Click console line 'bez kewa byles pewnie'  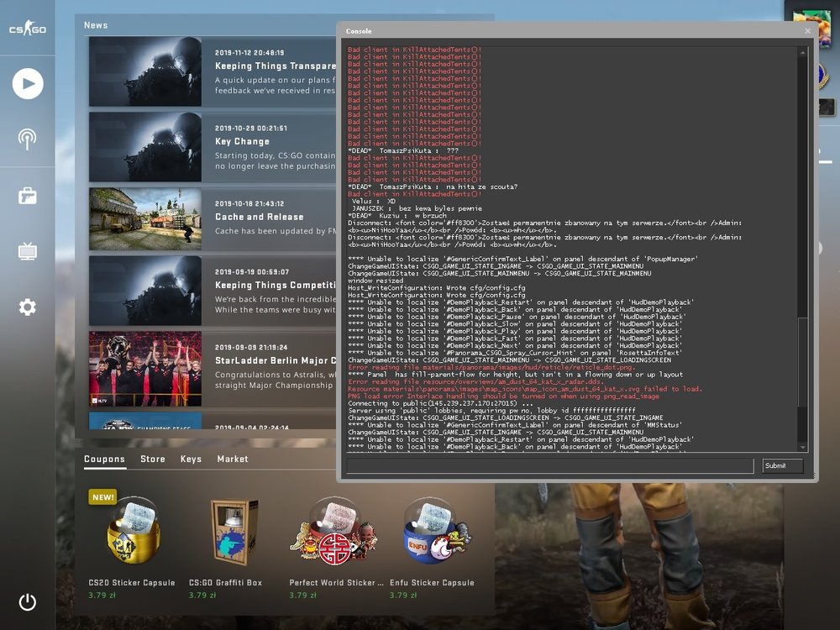click(440, 208)
